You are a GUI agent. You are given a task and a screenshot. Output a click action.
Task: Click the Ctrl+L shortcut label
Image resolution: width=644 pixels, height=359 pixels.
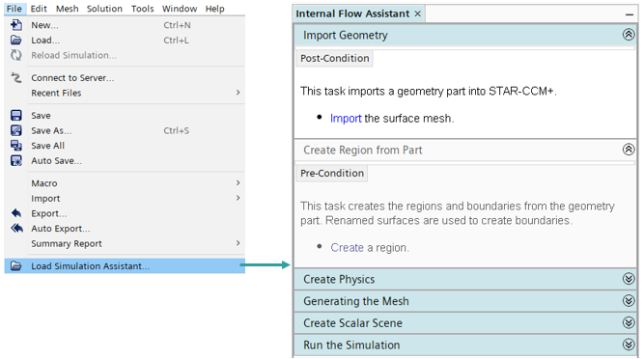tap(176, 41)
